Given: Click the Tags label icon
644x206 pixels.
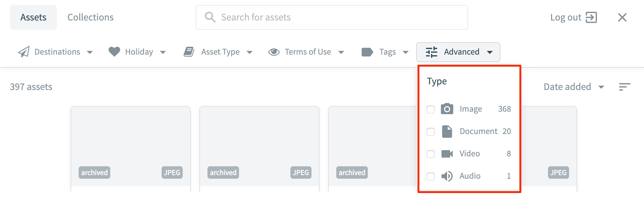Looking at the screenshot, I should tap(367, 52).
